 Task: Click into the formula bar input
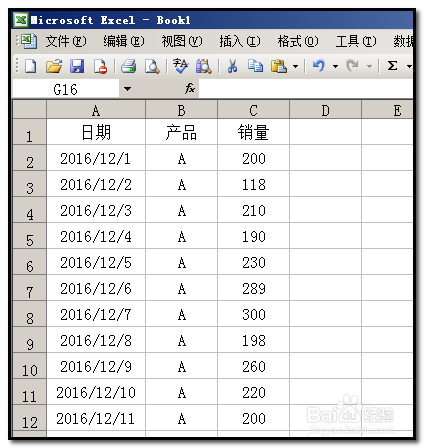(x=306, y=89)
